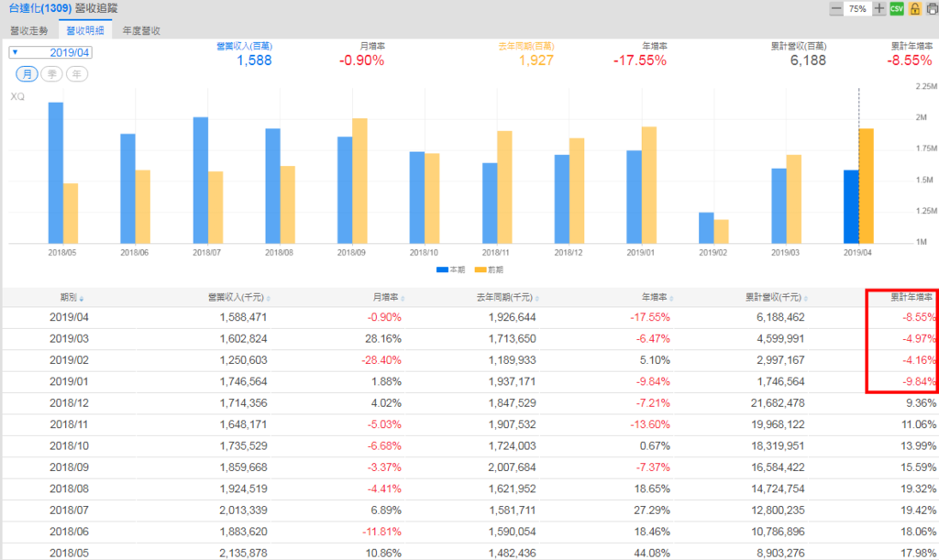
Task: Sort by 期別 using its sort arrow
Action: (82, 299)
